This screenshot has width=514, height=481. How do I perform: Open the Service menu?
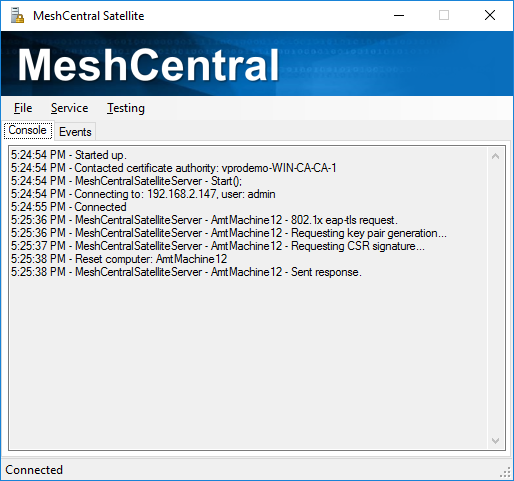point(69,108)
